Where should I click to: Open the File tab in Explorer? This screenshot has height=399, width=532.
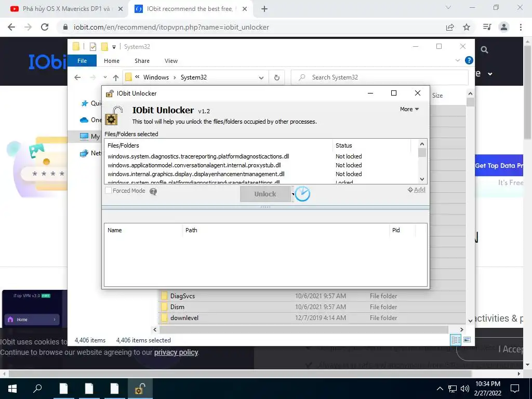point(82,61)
